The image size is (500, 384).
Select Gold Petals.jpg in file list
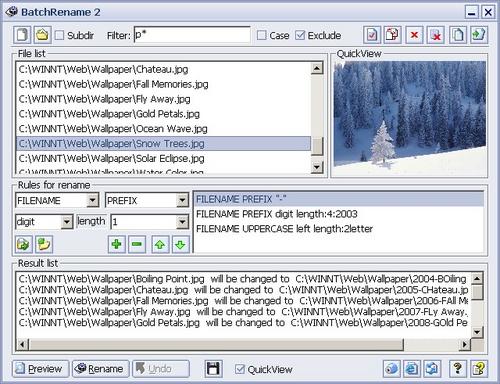pos(163,114)
